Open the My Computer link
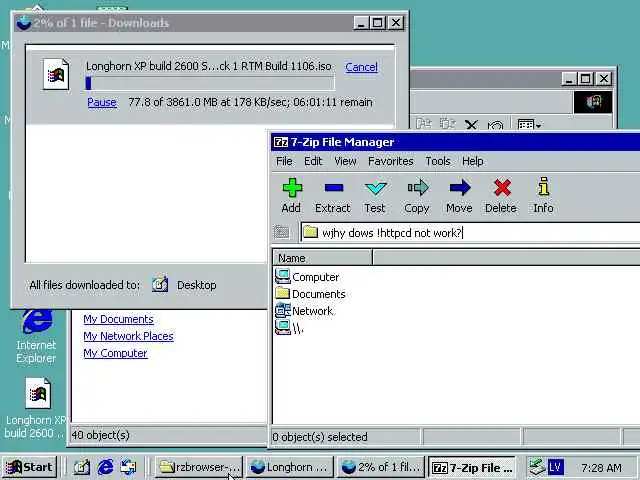 (x=115, y=353)
